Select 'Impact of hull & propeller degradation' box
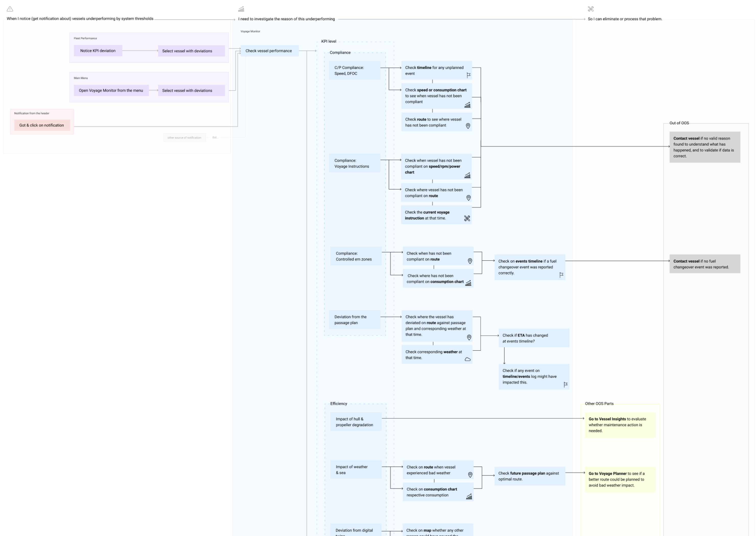756x536 pixels. click(356, 422)
